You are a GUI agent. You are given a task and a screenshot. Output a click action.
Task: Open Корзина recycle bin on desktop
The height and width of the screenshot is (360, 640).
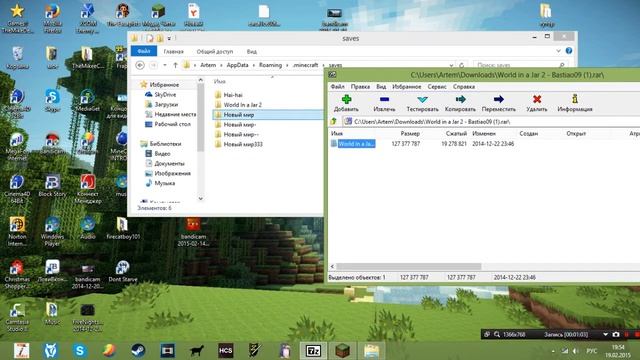pos(17,58)
